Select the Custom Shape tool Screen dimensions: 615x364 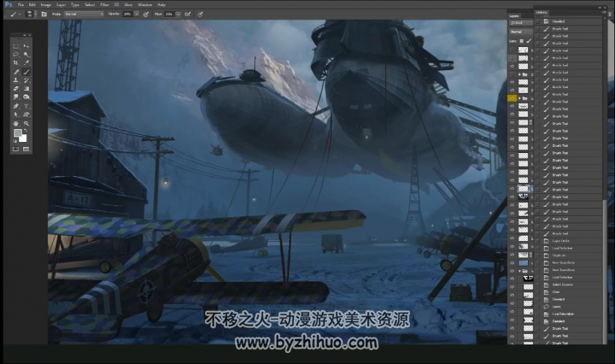coord(26,115)
